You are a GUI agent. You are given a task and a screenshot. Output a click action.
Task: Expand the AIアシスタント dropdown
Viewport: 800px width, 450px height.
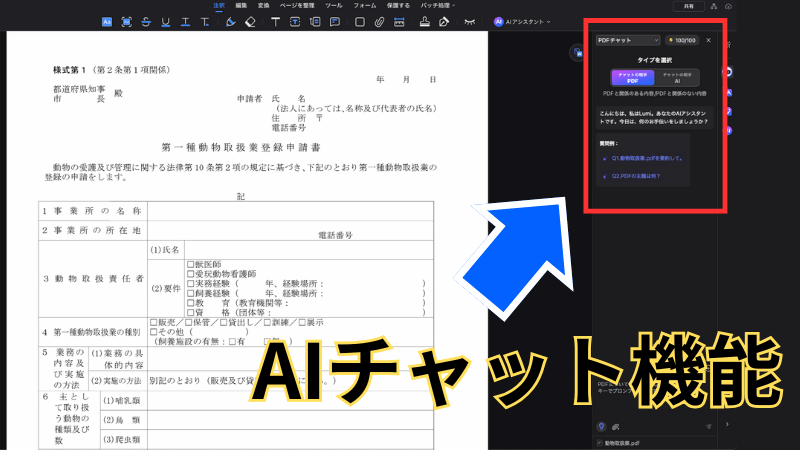pyautogui.click(x=548, y=21)
